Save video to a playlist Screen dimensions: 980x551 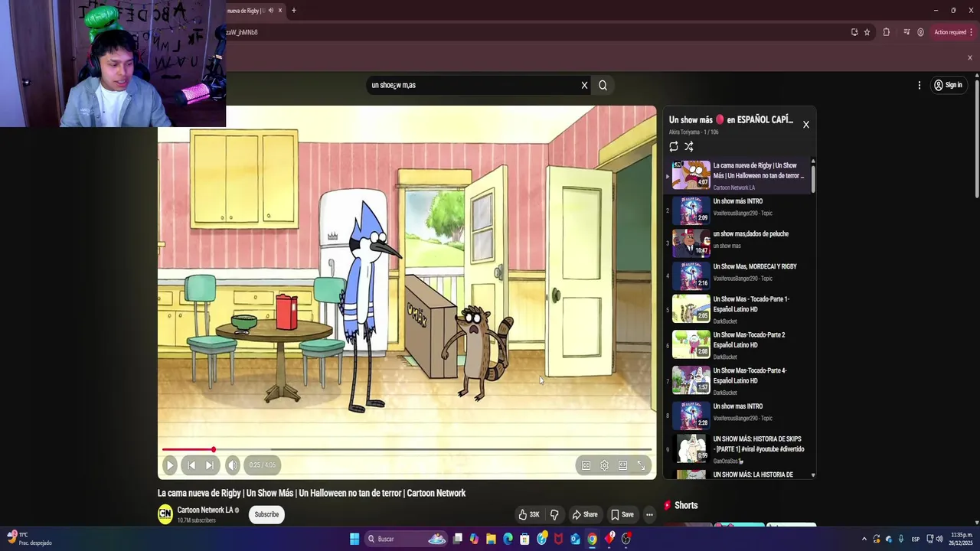(622, 514)
